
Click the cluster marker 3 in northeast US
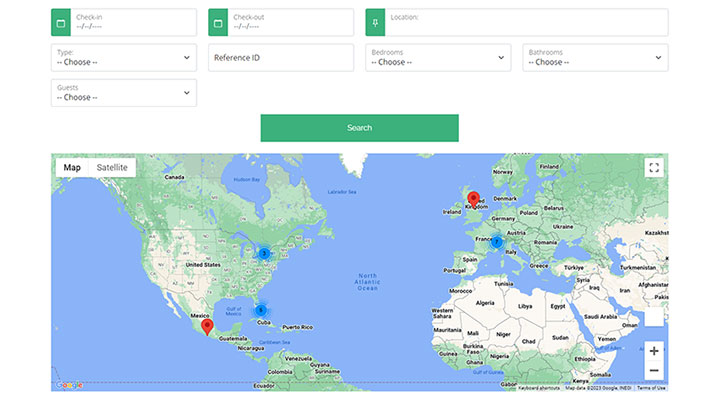(264, 253)
